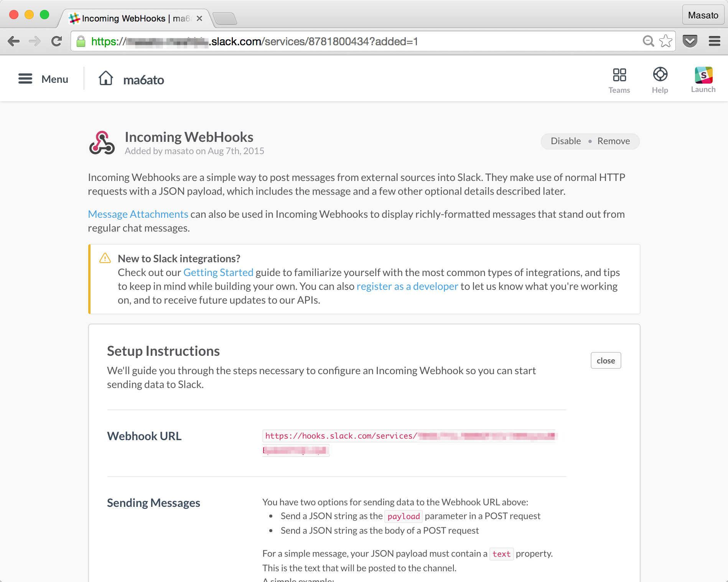Reload the current page

pyautogui.click(x=56, y=41)
